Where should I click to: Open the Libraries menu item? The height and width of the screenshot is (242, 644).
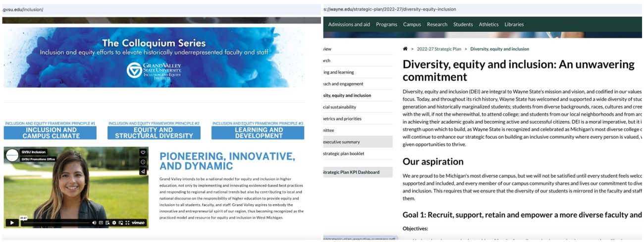[514, 24]
